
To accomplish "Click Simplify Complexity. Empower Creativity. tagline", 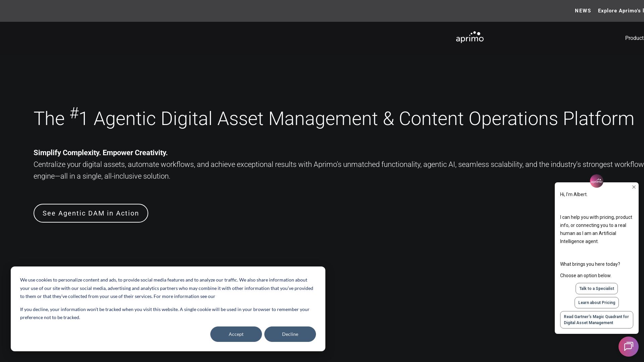I will [101, 153].
